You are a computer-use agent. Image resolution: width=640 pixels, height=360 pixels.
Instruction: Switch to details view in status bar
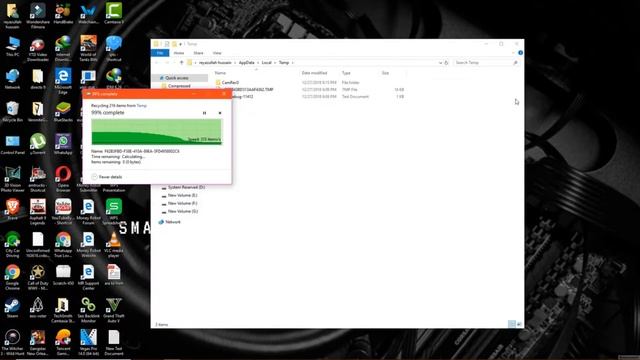[511, 324]
